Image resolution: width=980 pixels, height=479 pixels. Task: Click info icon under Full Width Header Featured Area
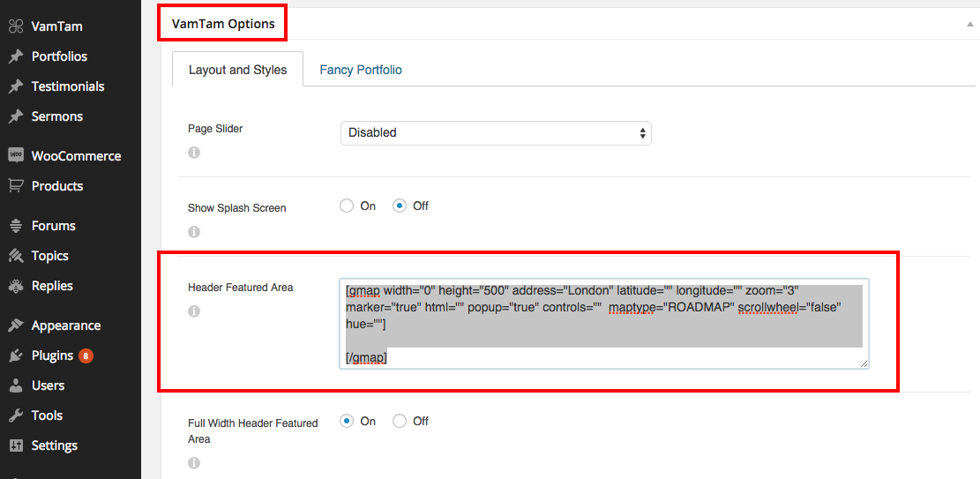click(x=194, y=463)
